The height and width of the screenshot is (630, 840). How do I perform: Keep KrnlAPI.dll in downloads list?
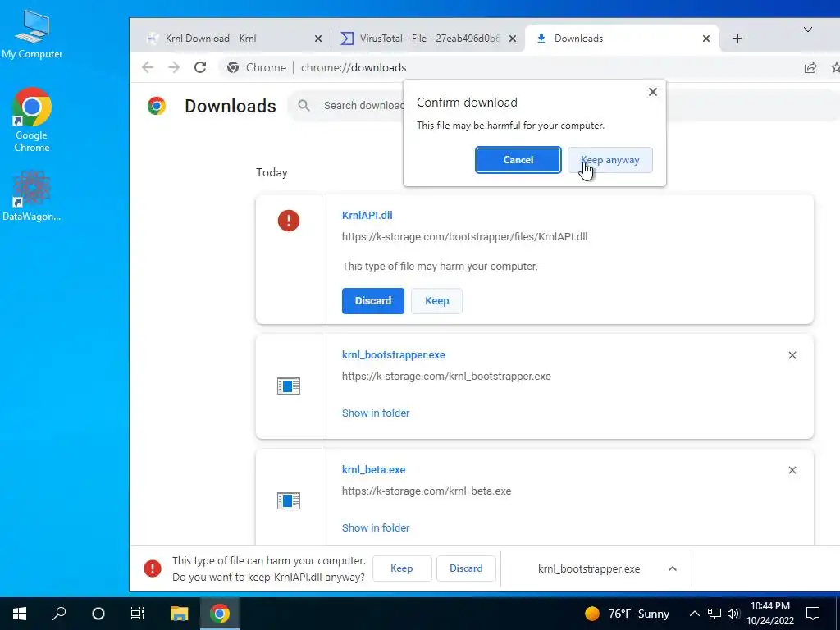pyautogui.click(x=436, y=300)
